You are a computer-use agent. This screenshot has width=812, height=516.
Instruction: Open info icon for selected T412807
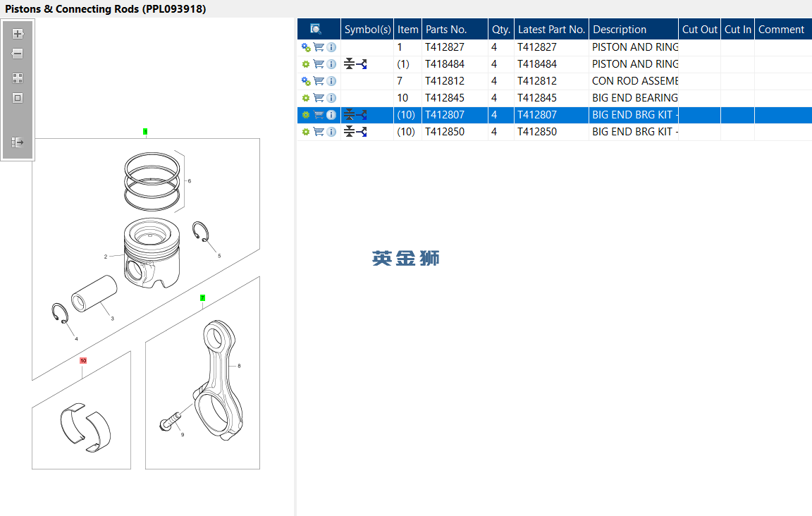331,115
